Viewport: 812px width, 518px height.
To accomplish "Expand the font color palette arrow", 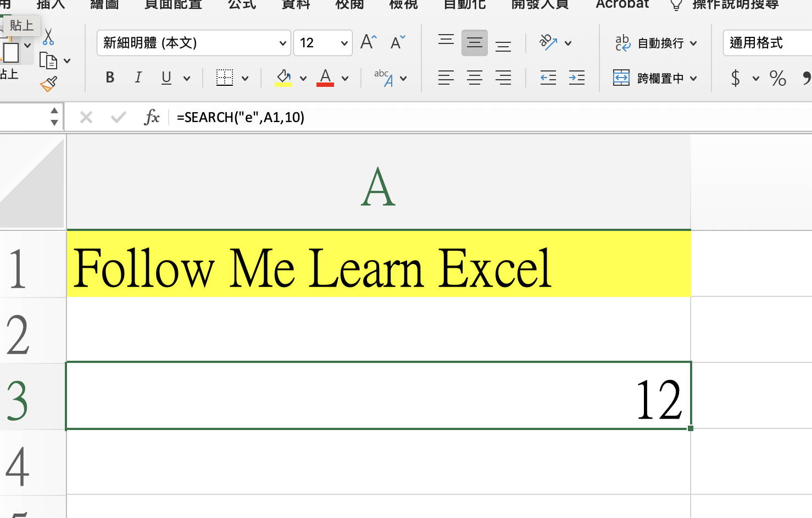I will click(x=345, y=79).
